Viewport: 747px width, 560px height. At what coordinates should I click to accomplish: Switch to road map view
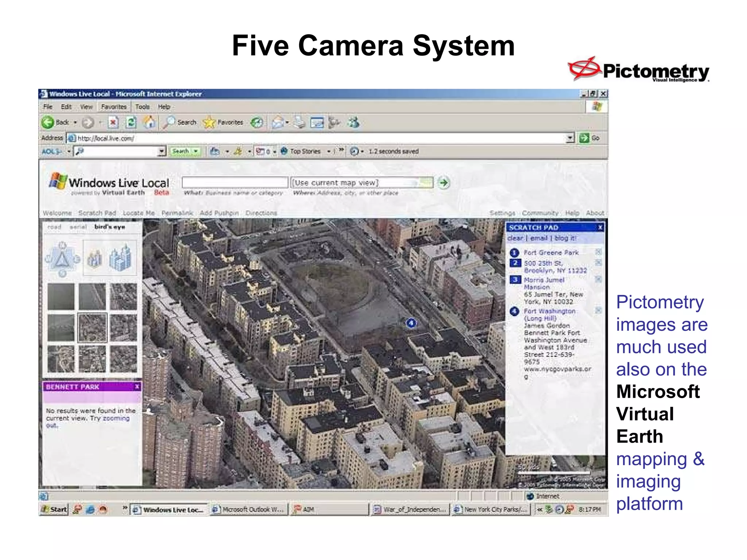(x=54, y=227)
